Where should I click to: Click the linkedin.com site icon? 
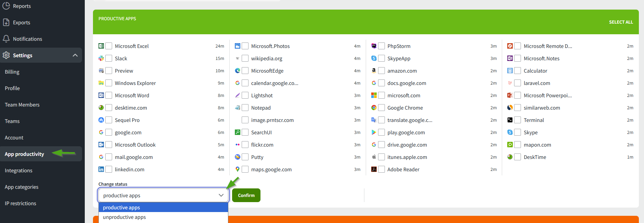tap(101, 169)
